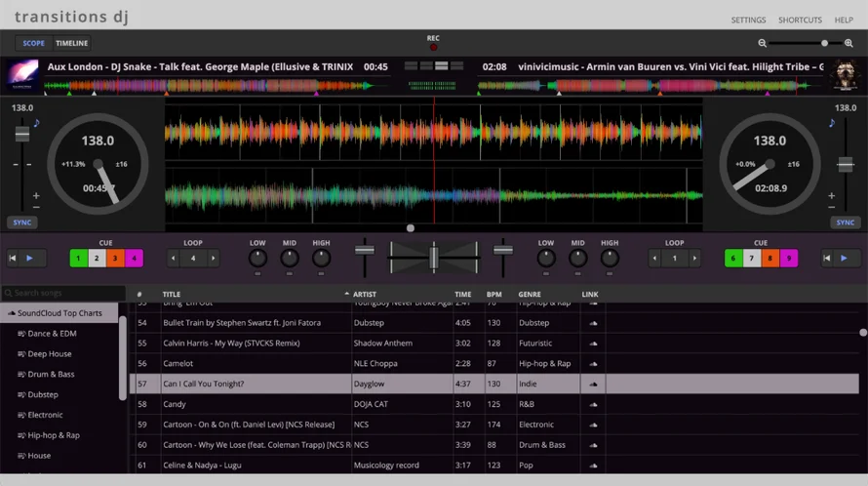Click left deck pitch slider handle
Image resolution: width=868 pixels, height=486 pixels.
point(22,134)
